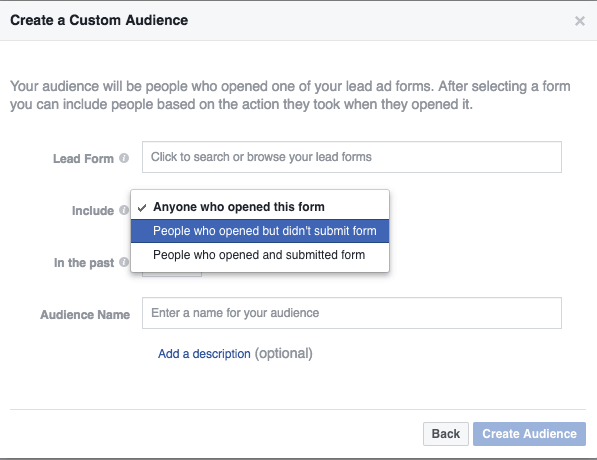The width and height of the screenshot is (597, 460).
Task: Click the 'Create a Custom Audience' title
Action: click(99, 20)
